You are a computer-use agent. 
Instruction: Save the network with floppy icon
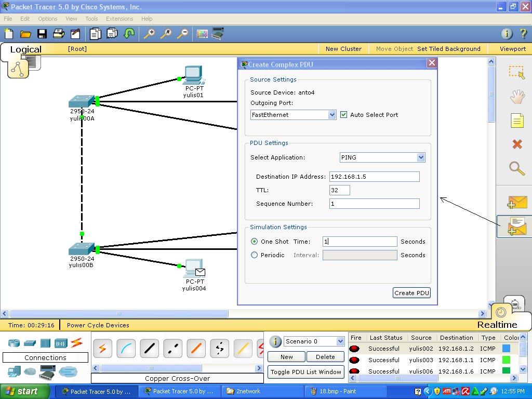tap(42, 34)
